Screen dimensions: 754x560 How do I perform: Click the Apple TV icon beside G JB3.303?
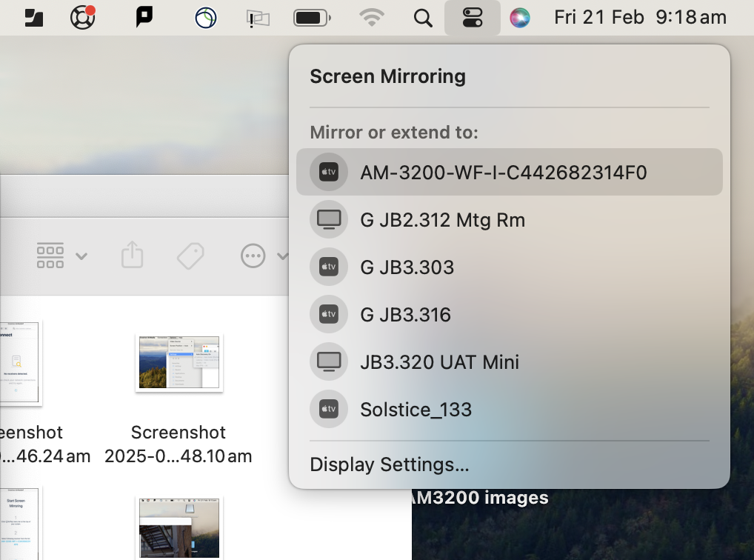pos(328,267)
